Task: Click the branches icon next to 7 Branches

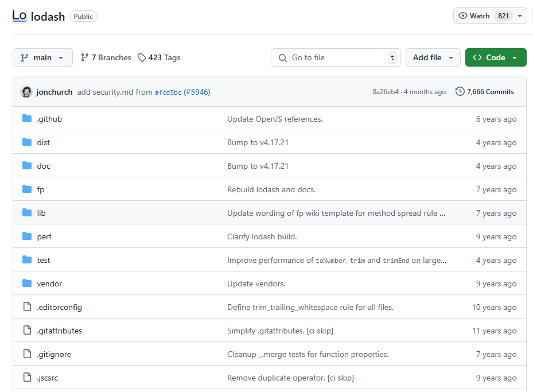Action: click(85, 57)
